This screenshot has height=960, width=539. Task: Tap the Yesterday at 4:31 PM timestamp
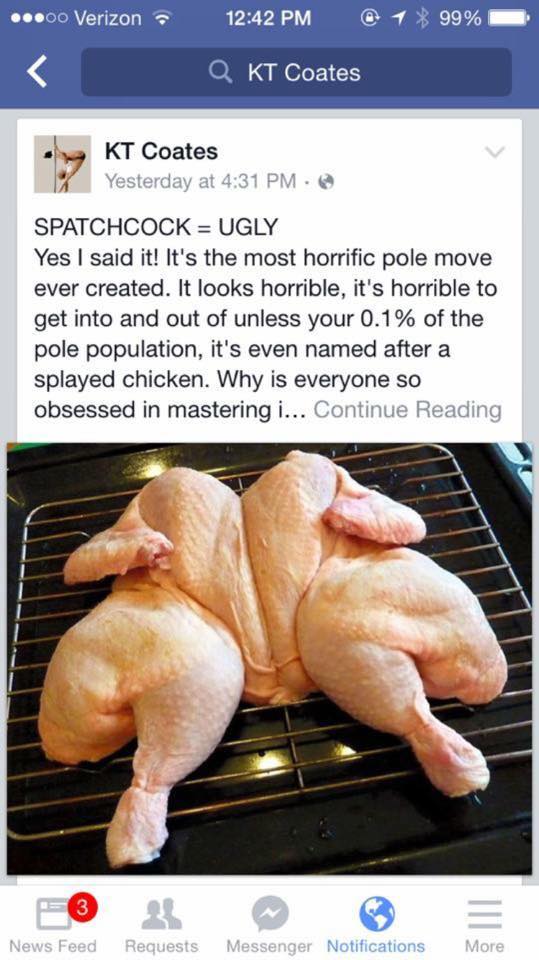click(x=200, y=181)
